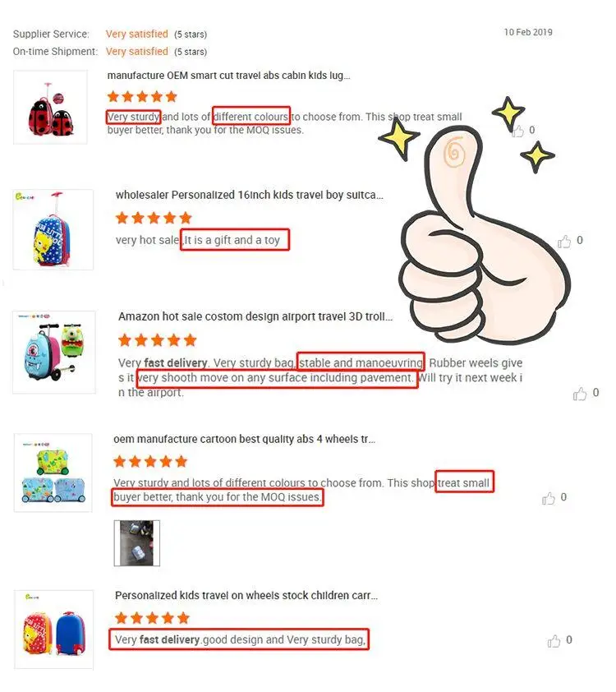Viewport: 616px width, 692px height.
Task: Open the blue 16inch kids suitcase thumbnail
Action: pos(53,230)
